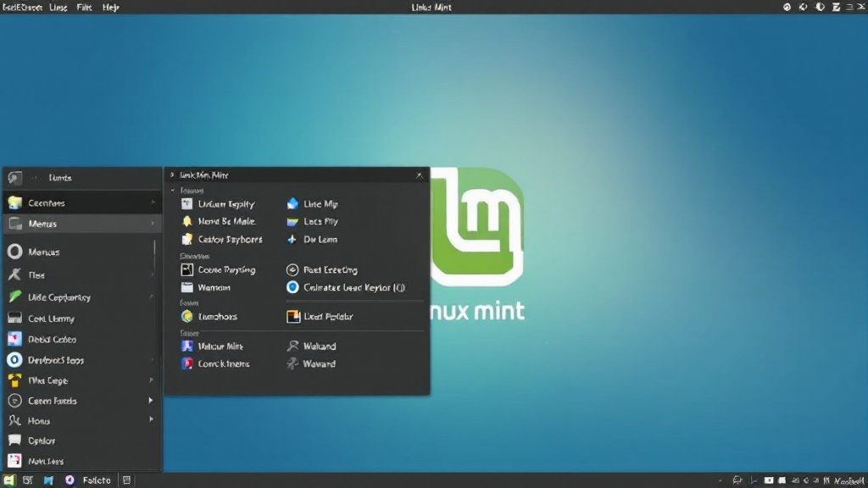Launch Lacs Fily from the submenu

click(x=312, y=221)
